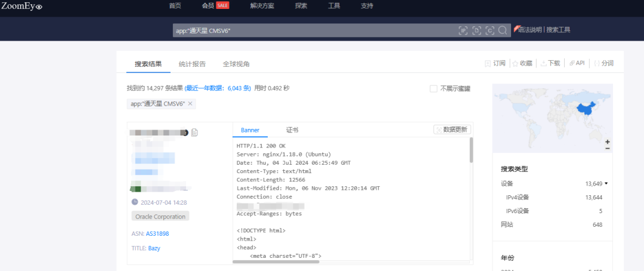Click the banner horizontal scrollbar
644x271 pixels.
pos(275,261)
